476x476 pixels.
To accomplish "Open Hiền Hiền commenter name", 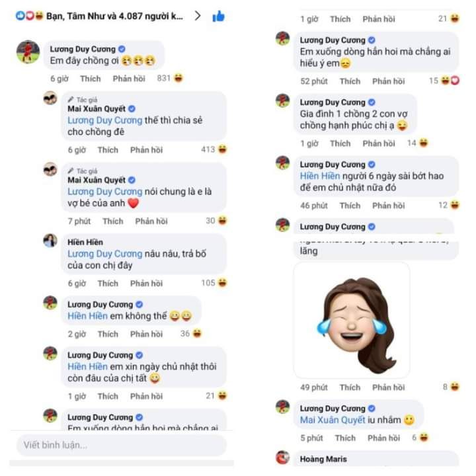I will [85, 242].
